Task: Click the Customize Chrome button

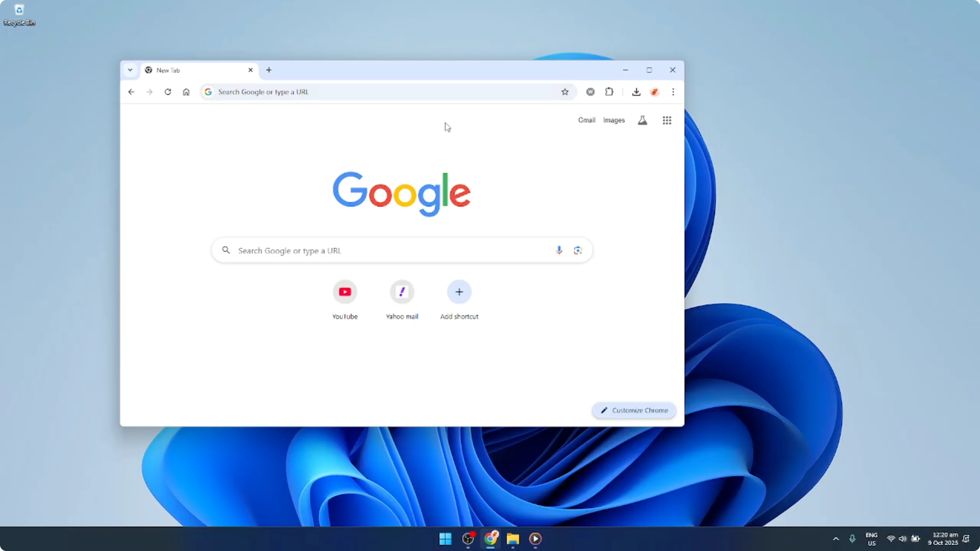Action: tap(634, 410)
